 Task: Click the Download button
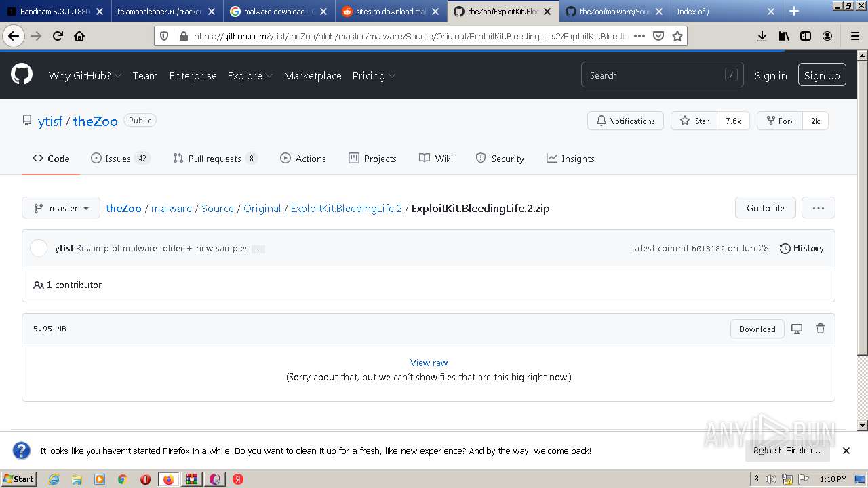coord(757,329)
